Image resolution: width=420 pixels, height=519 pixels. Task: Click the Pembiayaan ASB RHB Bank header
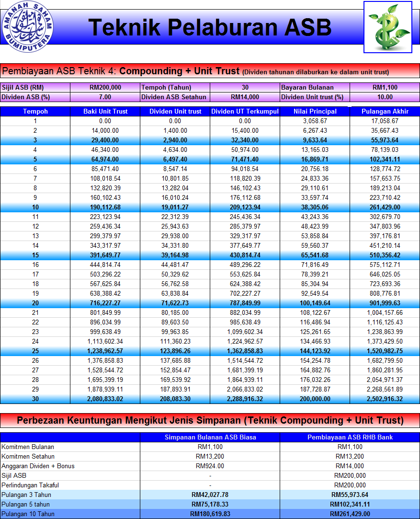click(350, 437)
